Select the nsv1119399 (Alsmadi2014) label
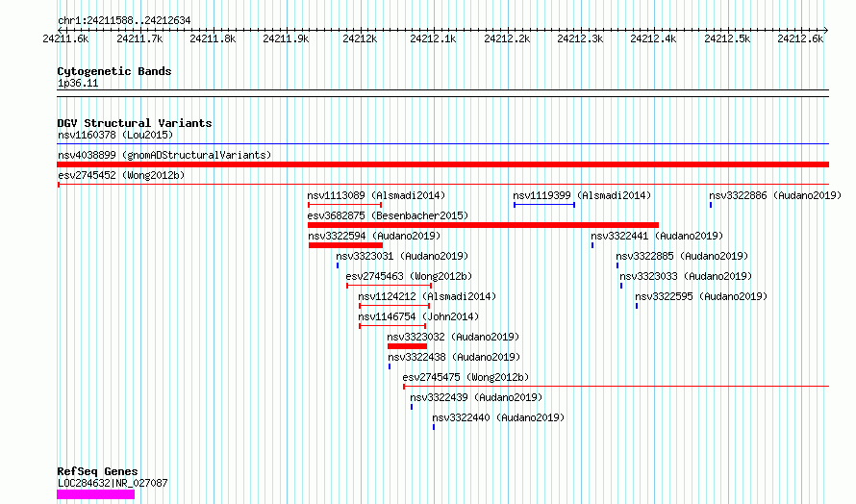Screen dimensions: 856x504 tap(582, 195)
